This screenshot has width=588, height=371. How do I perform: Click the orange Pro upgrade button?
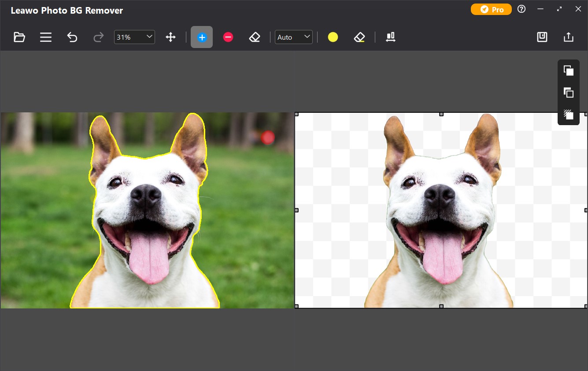click(x=491, y=9)
